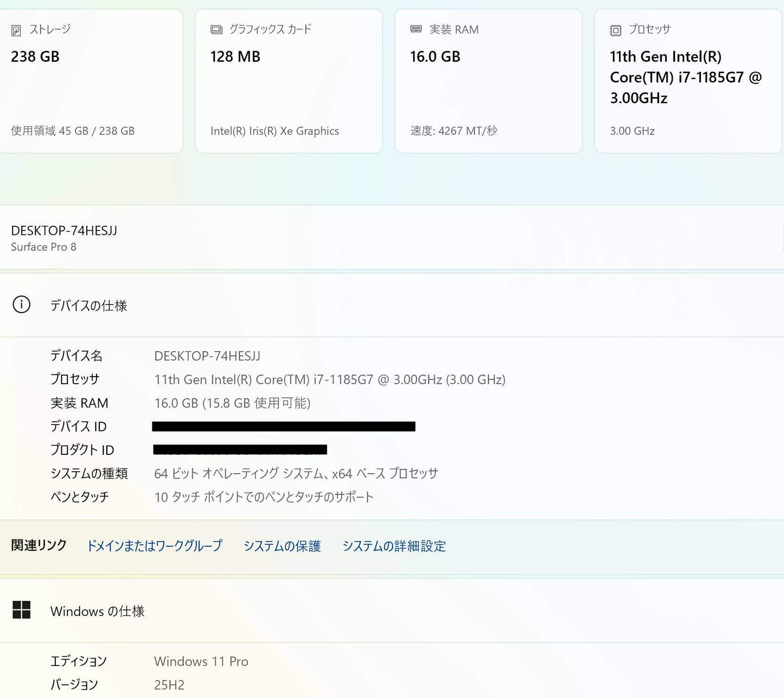This screenshot has height=698, width=784.
Task: Click the デバイス ID label
Action: point(79,426)
